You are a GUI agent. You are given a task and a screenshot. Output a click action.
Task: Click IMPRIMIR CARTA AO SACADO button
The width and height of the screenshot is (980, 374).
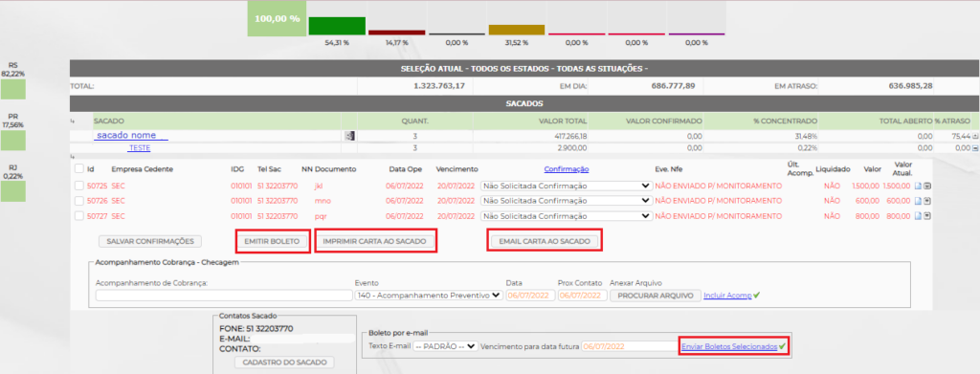click(374, 241)
